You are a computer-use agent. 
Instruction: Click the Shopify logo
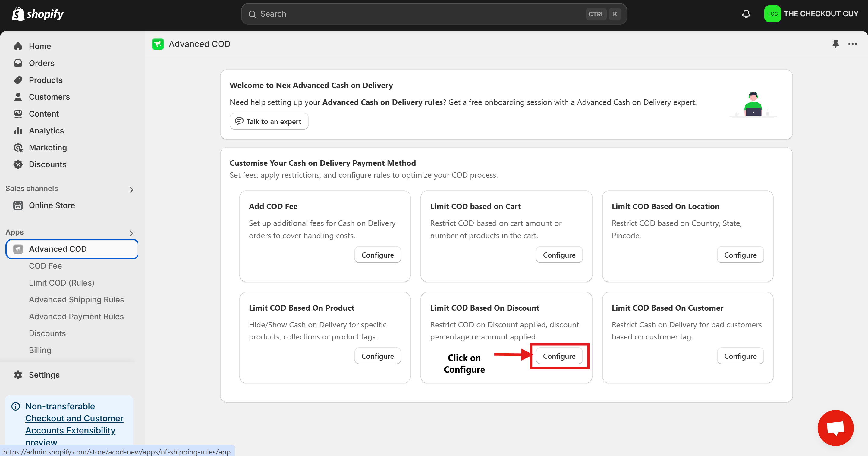38,14
